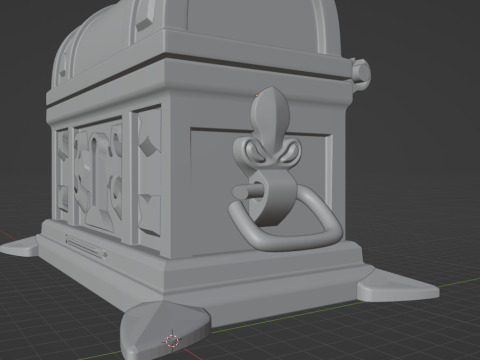Select the far-left foot of the chest
The image size is (480, 360).
point(19,247)
